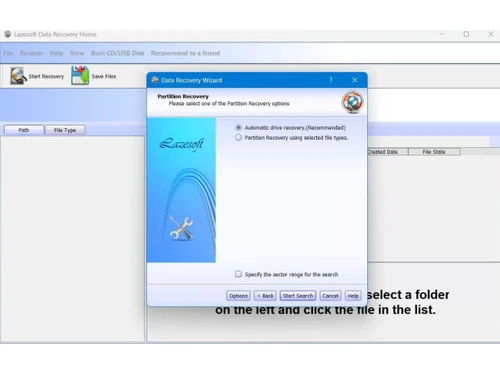Viewport: 500px width, 375px height.
Task: Click the File State column header
Action: (434, 152)
